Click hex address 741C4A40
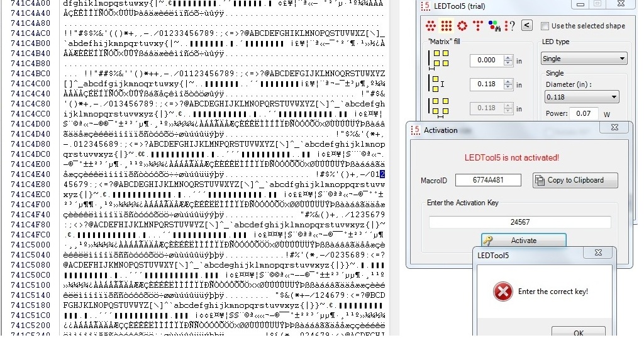Viewport: 644px width, 340px height. click(x=31, y=13)
